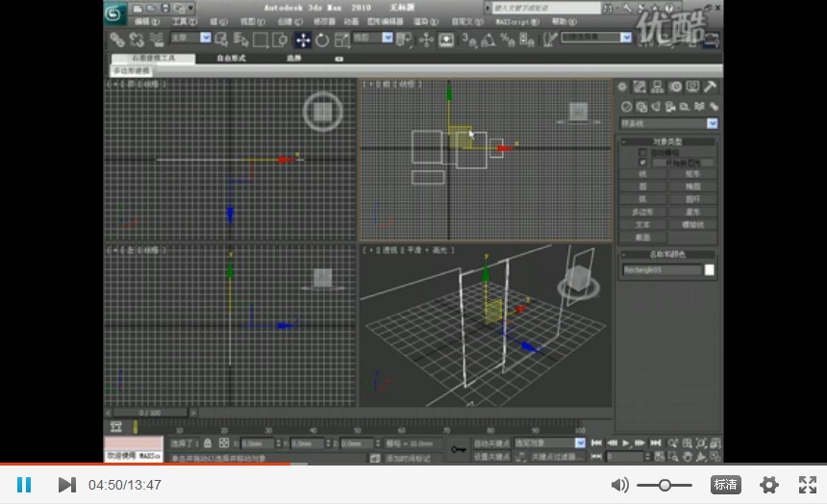Click the red video progress bar
This screenshot has width=827, height=504.
click(x=145, y=464)
